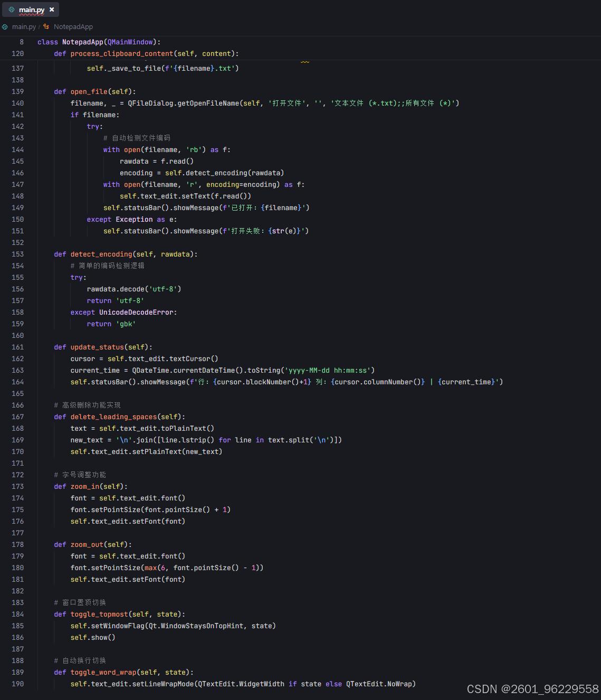Click line number 153

pos(17,254)
